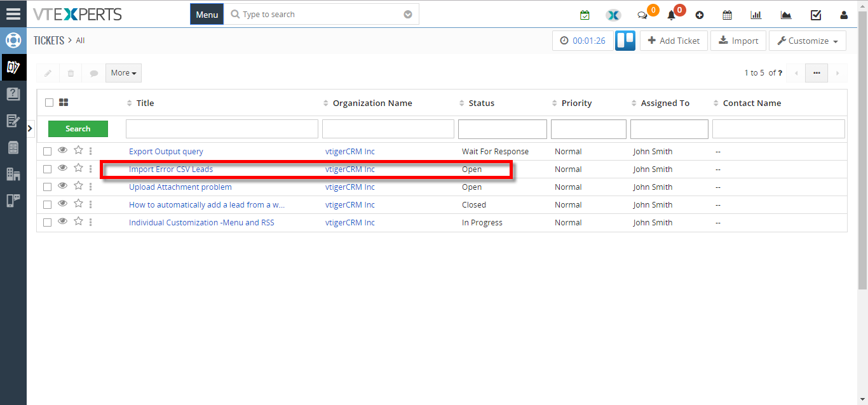
Task: Click the VTExperts X logo icon
Action: tap(613, 15)
